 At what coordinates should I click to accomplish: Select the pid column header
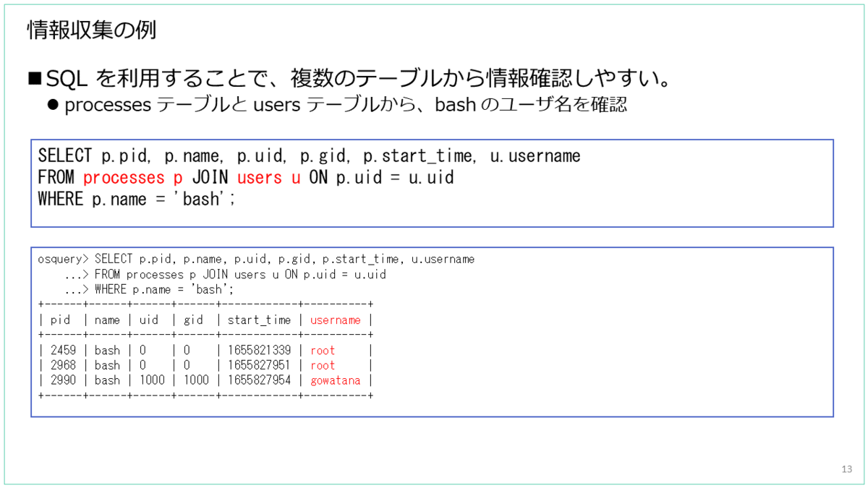(61, 320)
